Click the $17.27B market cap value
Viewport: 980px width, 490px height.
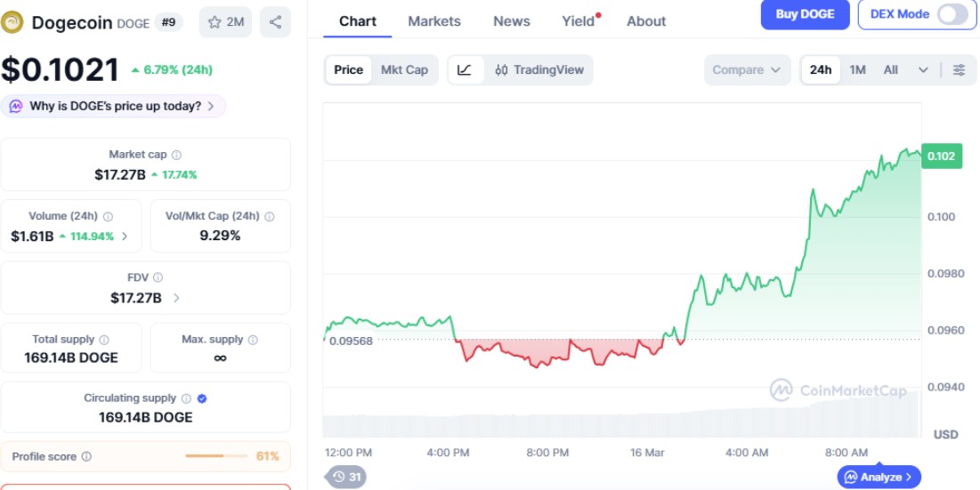pos(121,175)
